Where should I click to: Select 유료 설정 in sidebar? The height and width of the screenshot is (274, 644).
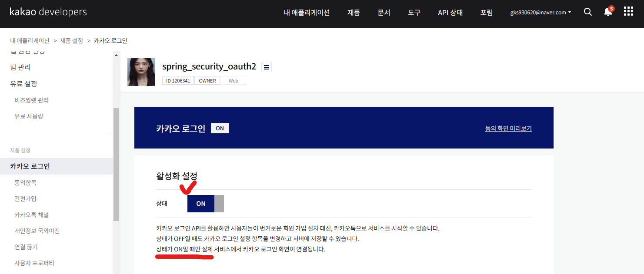[23, 83]
